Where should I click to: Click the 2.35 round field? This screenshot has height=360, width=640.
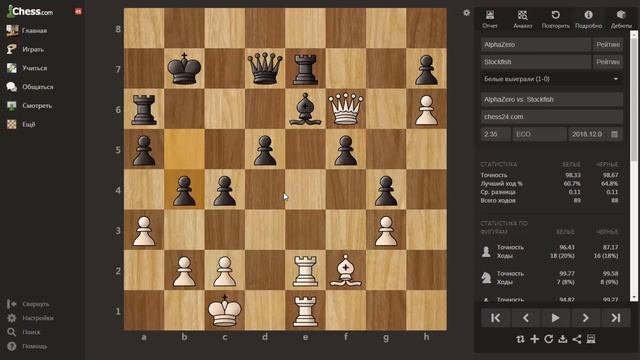pos(495,134)
